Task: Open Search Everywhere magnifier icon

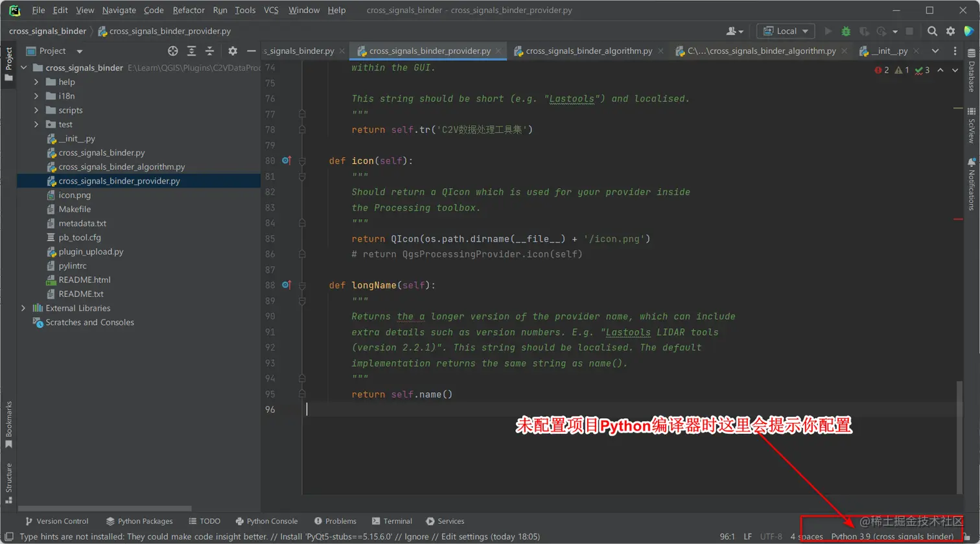Action: [932, 31]
